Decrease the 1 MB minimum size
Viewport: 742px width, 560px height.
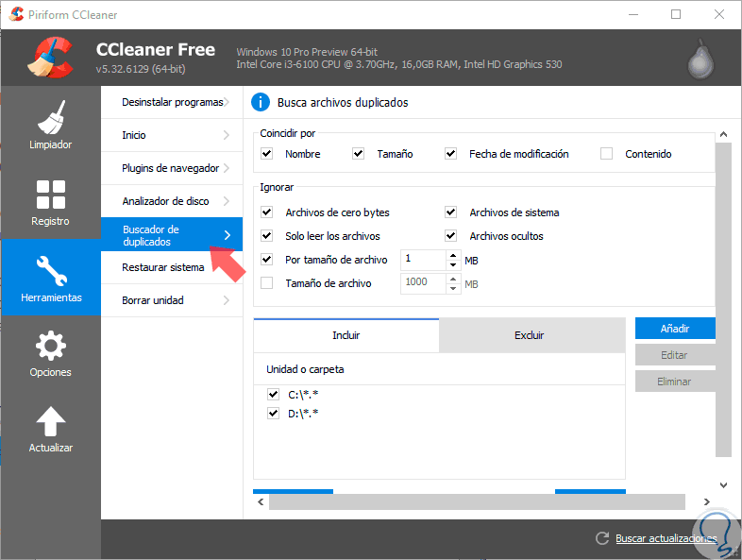tap(453, 264)
